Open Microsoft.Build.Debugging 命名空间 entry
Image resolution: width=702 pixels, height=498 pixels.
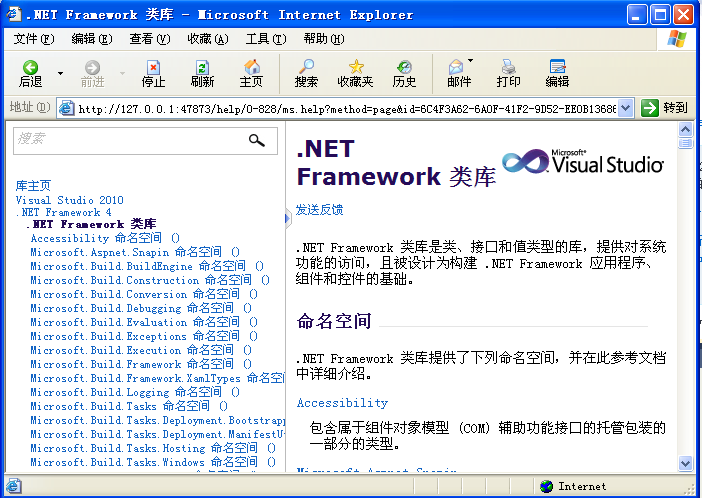click(141, 308)
